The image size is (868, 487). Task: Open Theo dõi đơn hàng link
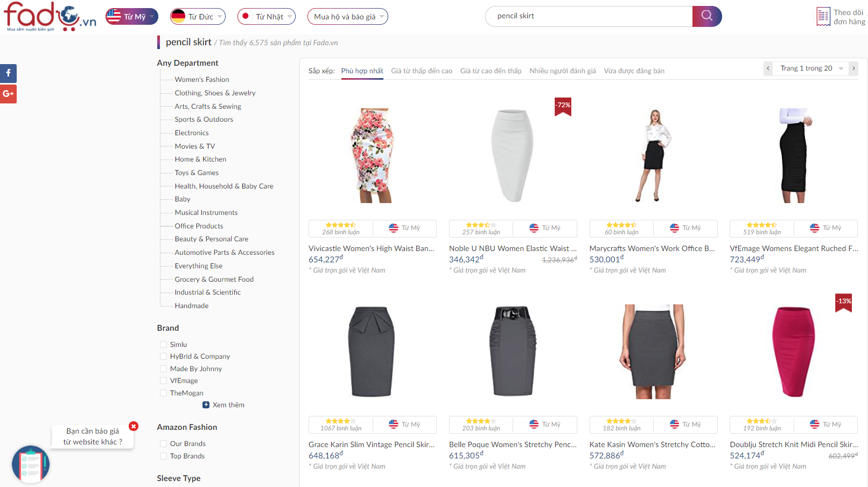[849, 17]
